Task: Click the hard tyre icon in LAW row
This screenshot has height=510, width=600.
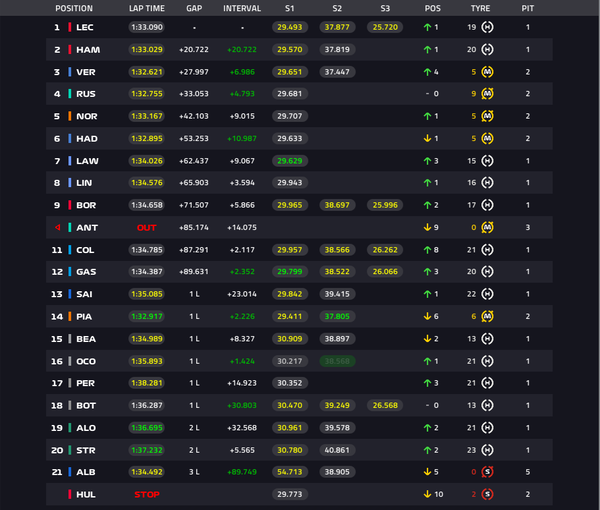Action: (x=487, y=161)
